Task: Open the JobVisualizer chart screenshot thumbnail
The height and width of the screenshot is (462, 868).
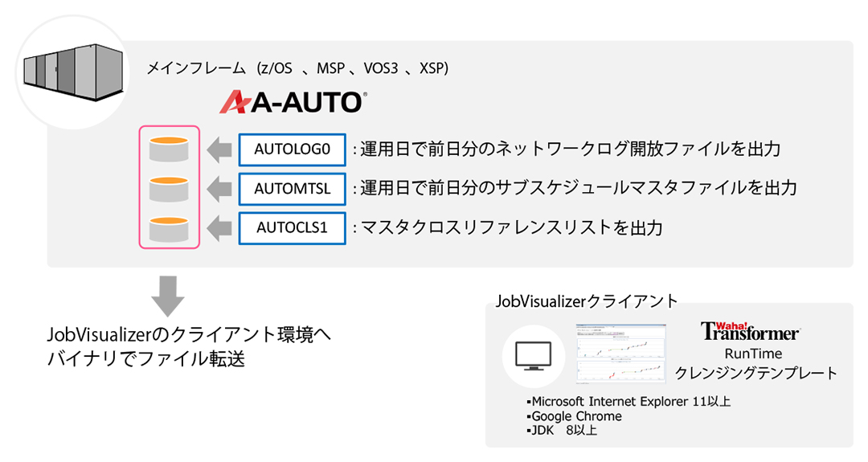Action: [620, 354]
